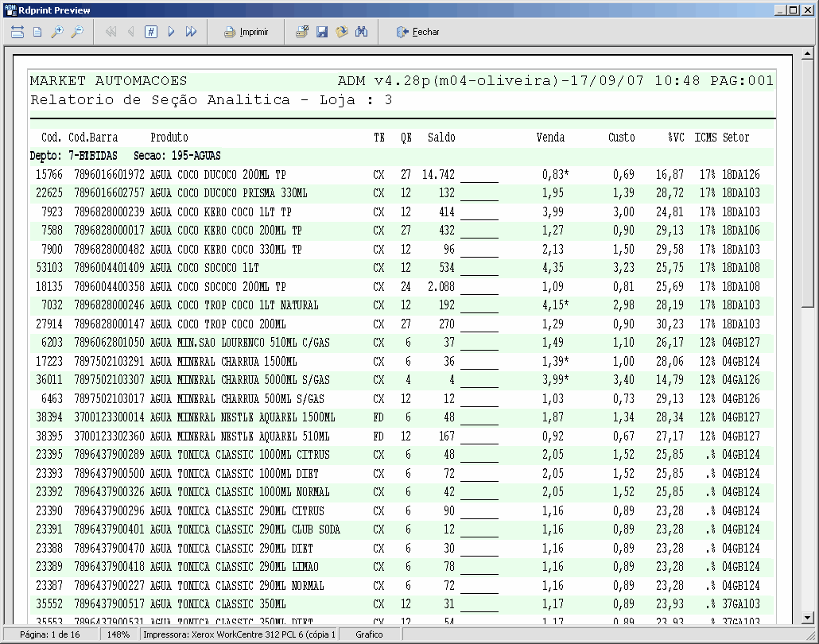Click the 'Venda' column header
Image resolution: width=819 pixels, height=644 pixels.
pyautogui.click(x=550, y=138)
